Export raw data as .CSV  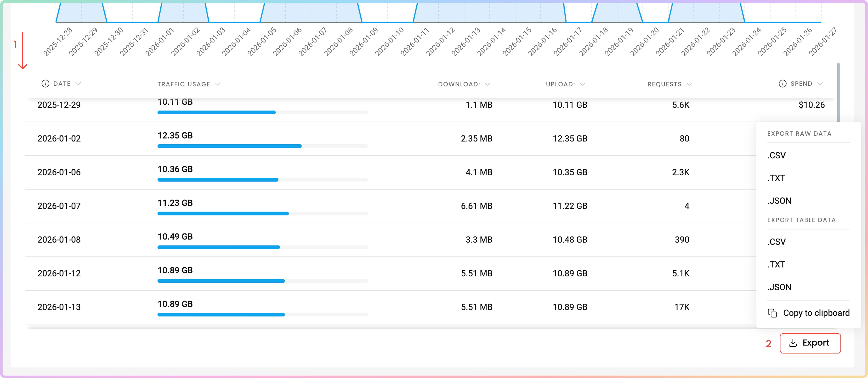pyautogui.click(x=777, y=155)
